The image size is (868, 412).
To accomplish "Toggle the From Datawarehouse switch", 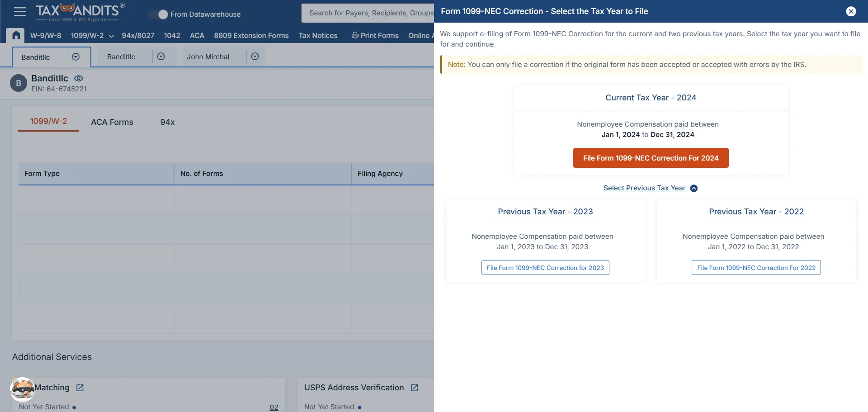I will (158, 14).
